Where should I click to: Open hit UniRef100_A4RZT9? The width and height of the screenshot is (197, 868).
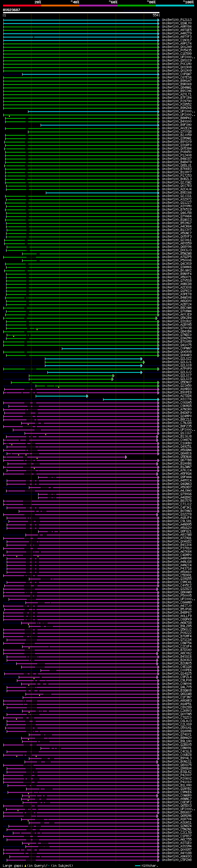(x=177, y=33)
